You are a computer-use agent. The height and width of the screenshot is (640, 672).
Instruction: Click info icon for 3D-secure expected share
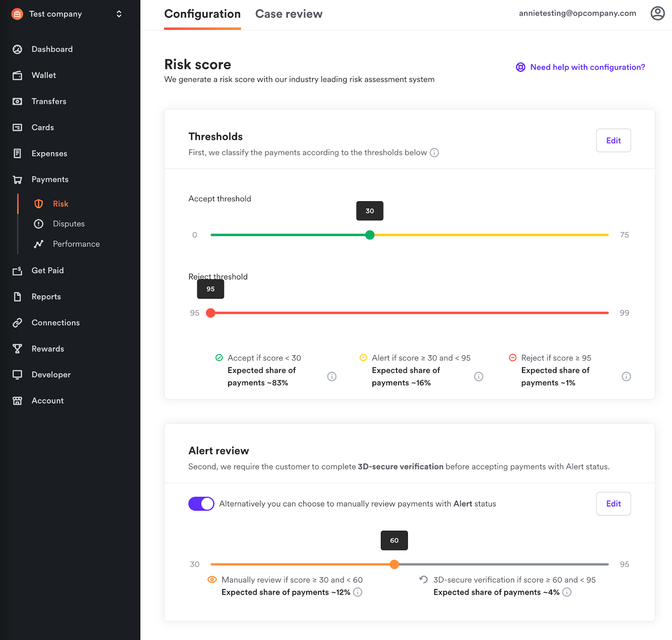[x=567, y=593]
